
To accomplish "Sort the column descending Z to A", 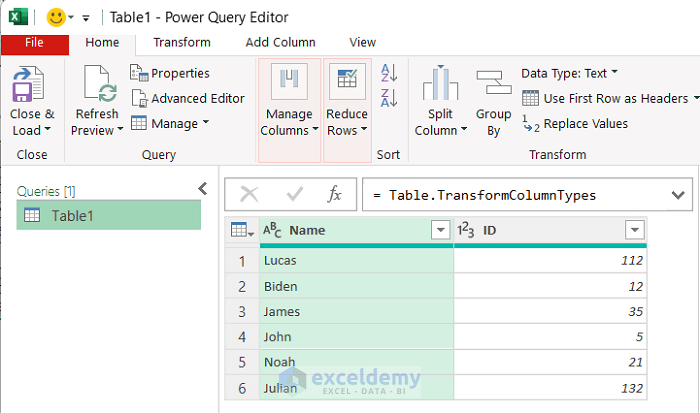I will tap(390, 98).
